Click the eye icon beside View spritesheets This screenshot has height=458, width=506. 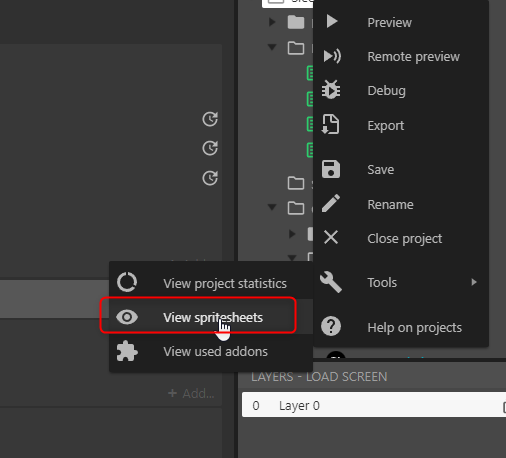(x=127, y=317)
